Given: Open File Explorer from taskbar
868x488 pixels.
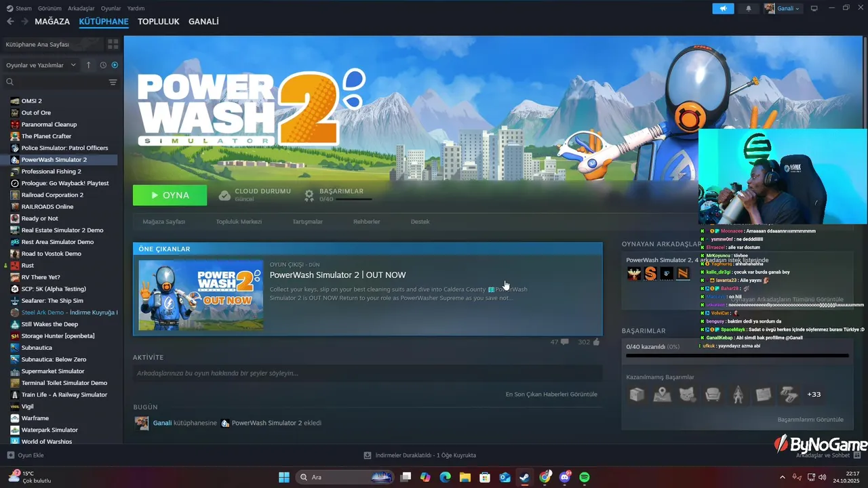Looking at the screenshot, I should tap(465, 477).
